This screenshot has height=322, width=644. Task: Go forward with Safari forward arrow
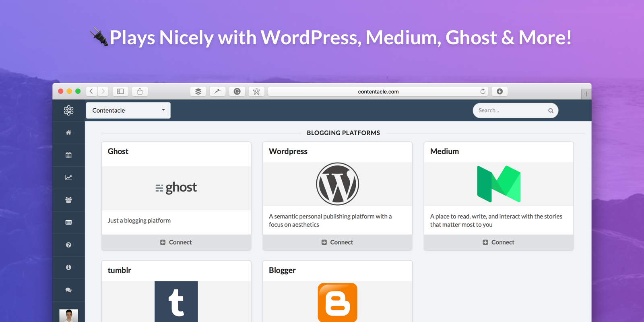pyautogui.click(x=103, y=91)
